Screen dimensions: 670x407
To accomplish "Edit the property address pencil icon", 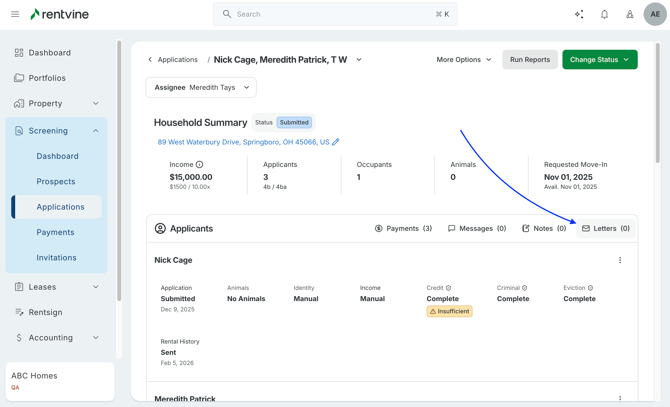I will [x=336, y=142].
